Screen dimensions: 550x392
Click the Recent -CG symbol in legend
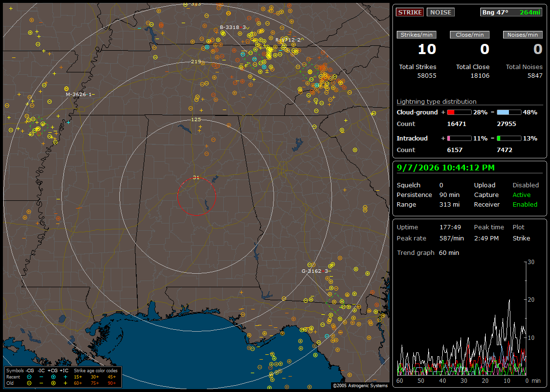29,377
